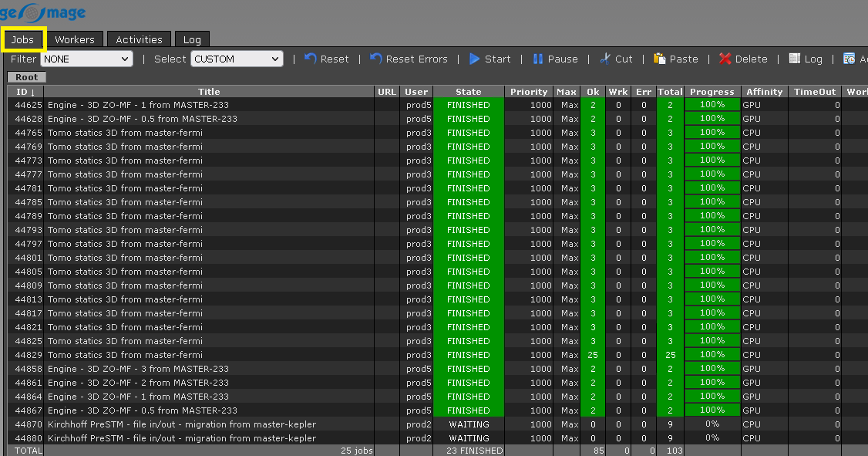Click the Reset Errors icon

376,59
